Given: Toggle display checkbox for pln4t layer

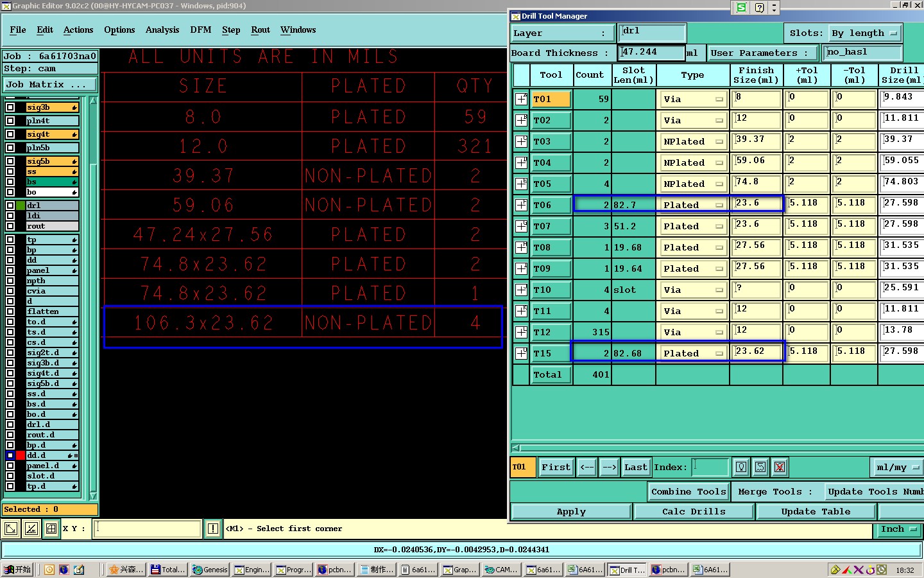Looking at the screenshot, I should [x=10, y=121].
